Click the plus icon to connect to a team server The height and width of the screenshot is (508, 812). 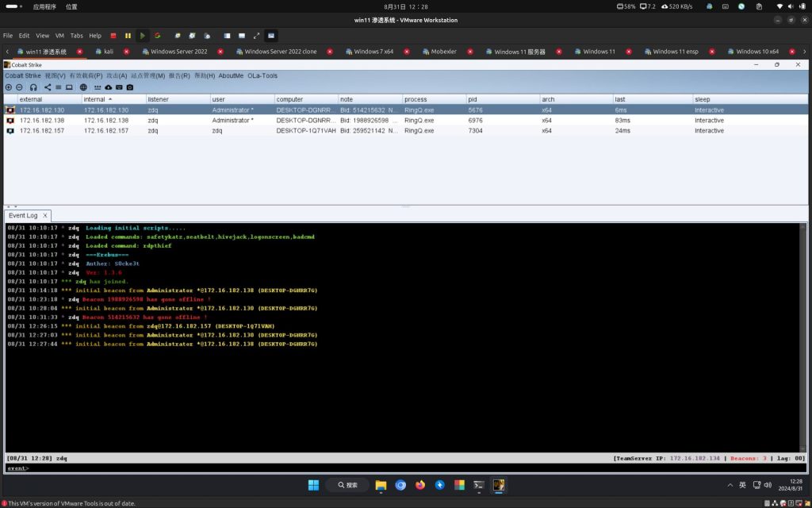click(8, 87)
